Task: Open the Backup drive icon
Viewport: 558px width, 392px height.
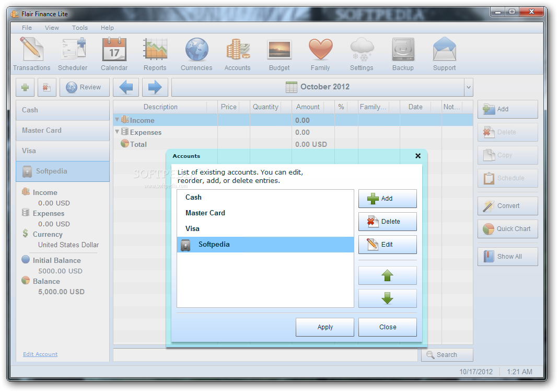Action: (x=403, y=54)
